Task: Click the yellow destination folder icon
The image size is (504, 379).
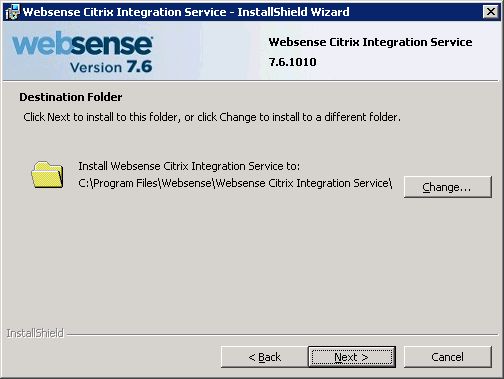Action: (x=47, y=175)
